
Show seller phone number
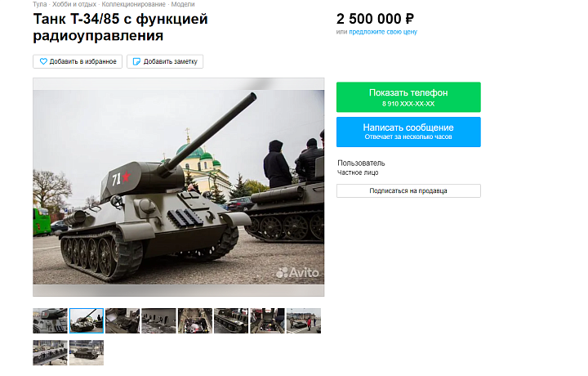click(x=408, y=96)
